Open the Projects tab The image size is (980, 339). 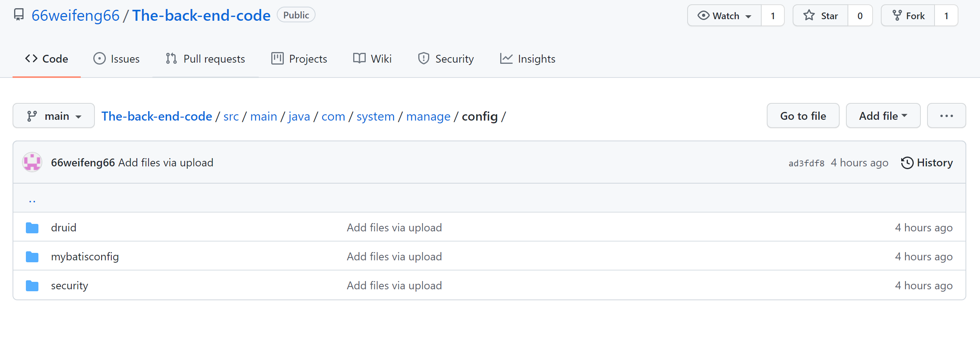(x=299, y=59)
